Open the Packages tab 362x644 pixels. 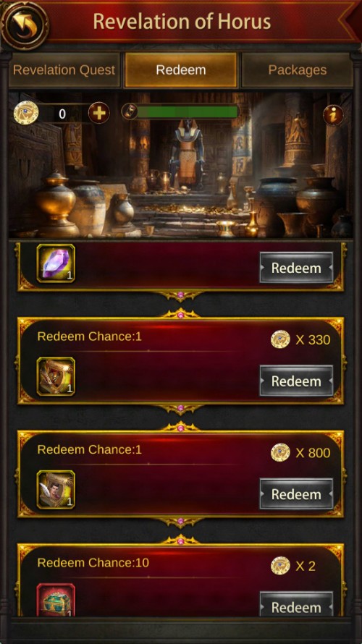297,69
